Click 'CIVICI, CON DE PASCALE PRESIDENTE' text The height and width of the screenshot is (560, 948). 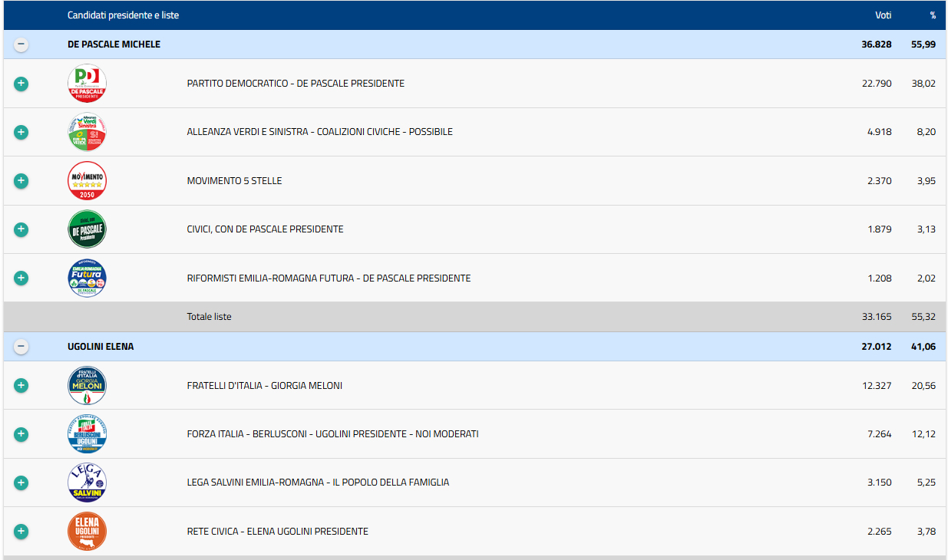[x=266, y=229]
